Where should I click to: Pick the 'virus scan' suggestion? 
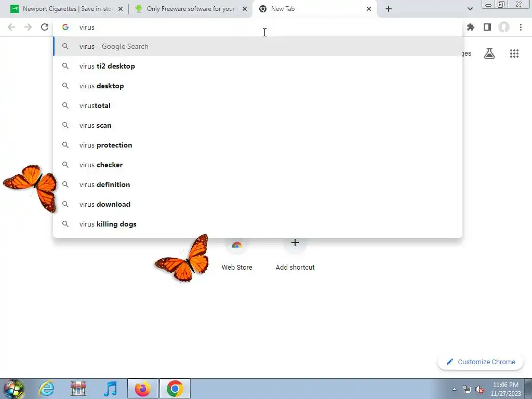tap(258, 125)
